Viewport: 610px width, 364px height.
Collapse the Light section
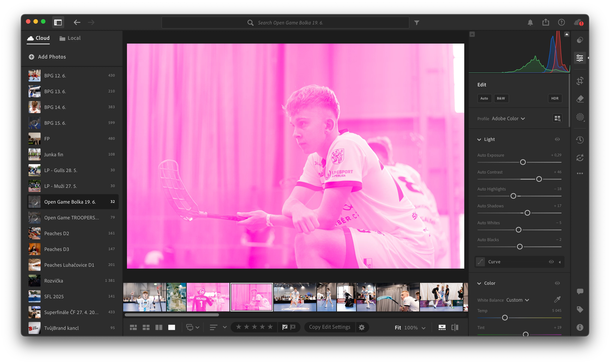tap(479, 139)
